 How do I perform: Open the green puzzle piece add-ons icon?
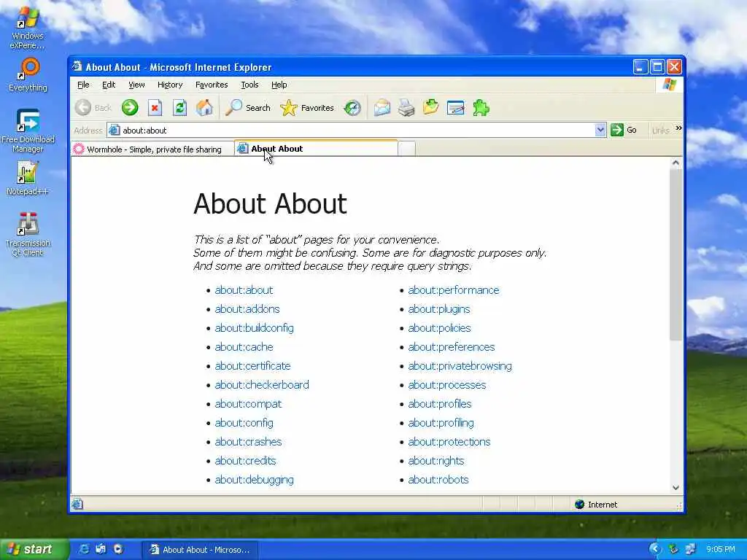(x=481, y=108)
